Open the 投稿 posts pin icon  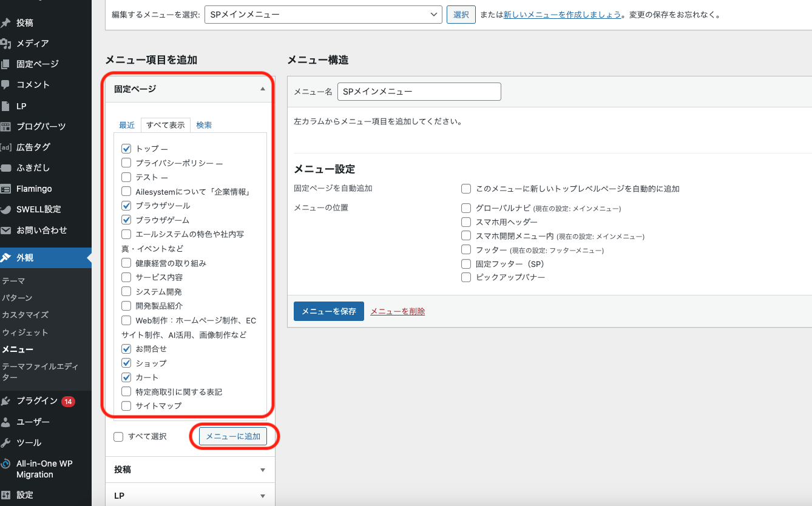[x=5, y=23]
